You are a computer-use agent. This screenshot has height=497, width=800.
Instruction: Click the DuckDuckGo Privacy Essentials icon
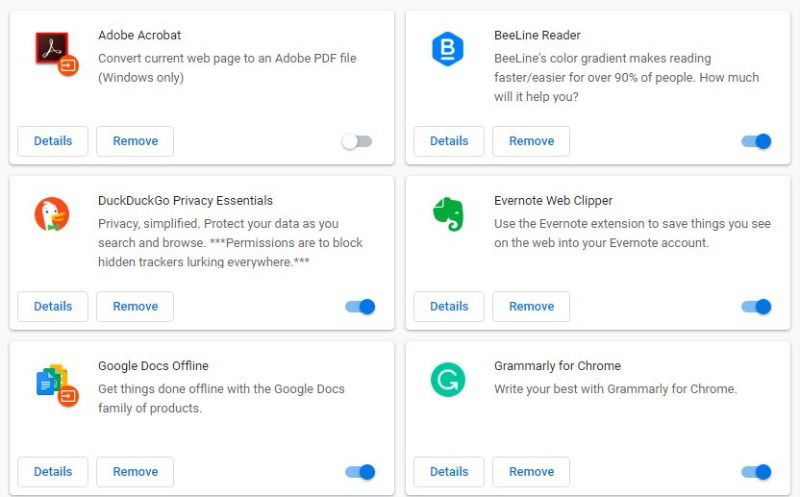pyautogui.click(x=52, y=215)
